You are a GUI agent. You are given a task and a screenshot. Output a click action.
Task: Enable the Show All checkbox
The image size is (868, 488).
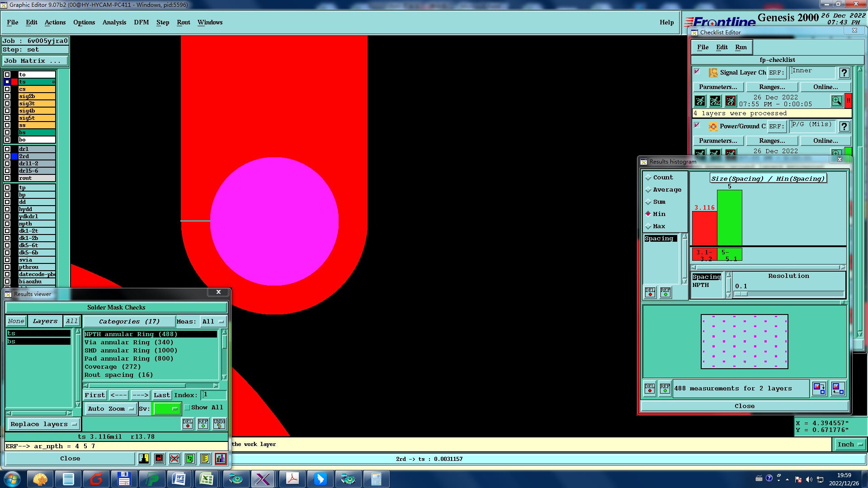pos(187,408)
